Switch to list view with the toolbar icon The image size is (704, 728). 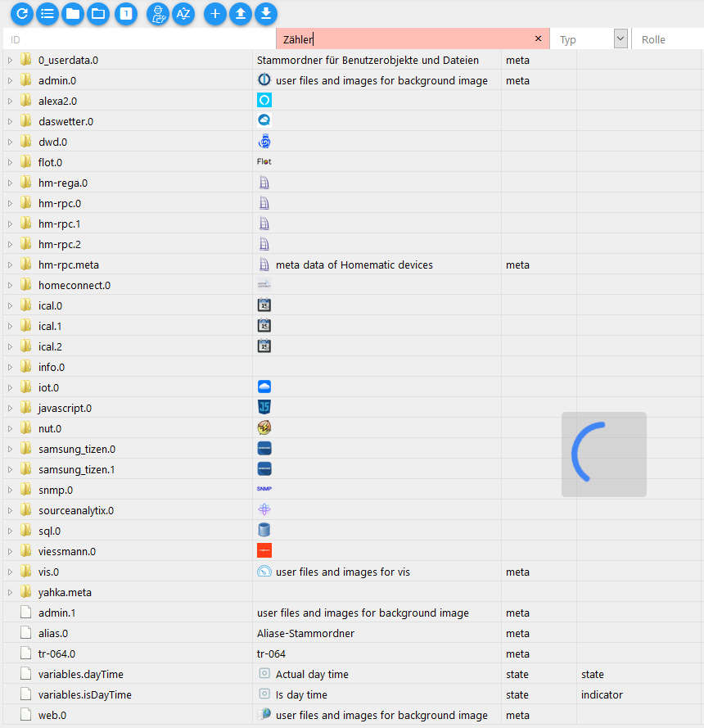tap(47, 13)
